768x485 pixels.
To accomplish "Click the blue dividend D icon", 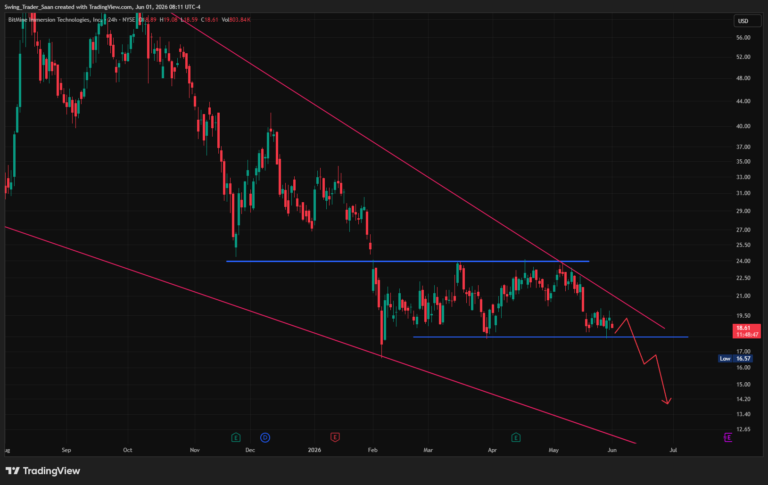I will 265,437.
